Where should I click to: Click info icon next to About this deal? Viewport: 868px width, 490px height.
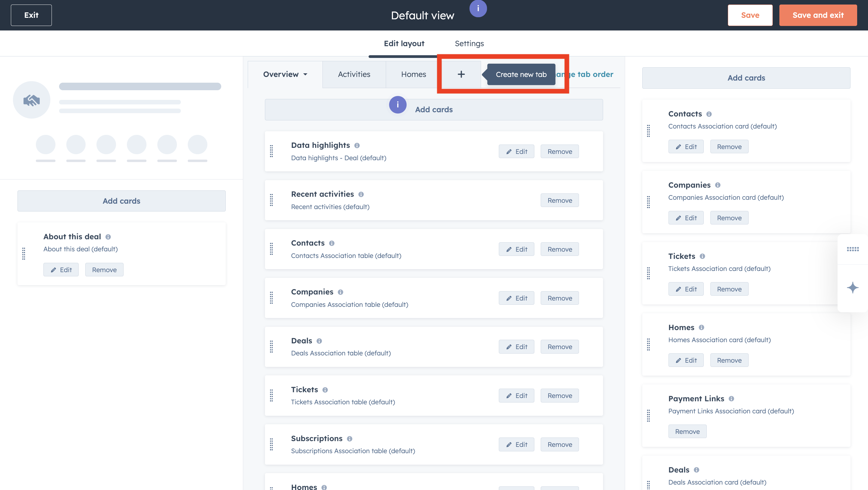coord(108,237)
